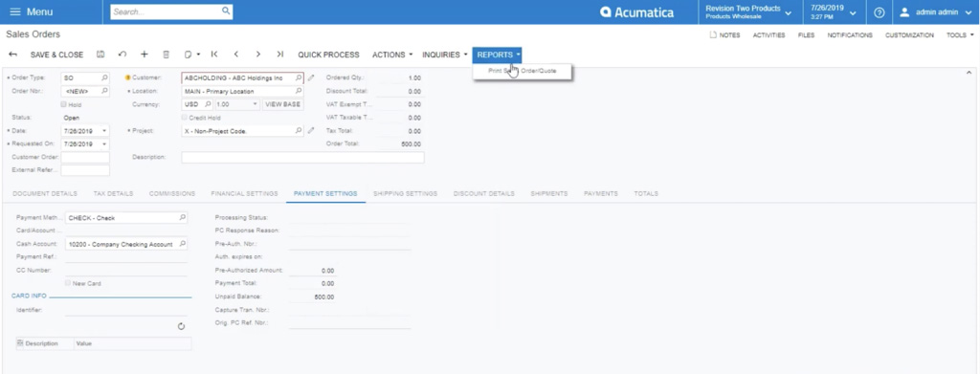The height and width of the screenshot is (374, 980).
Task: Open Cash Account lookup magnifier
Action: click(182, 244)
